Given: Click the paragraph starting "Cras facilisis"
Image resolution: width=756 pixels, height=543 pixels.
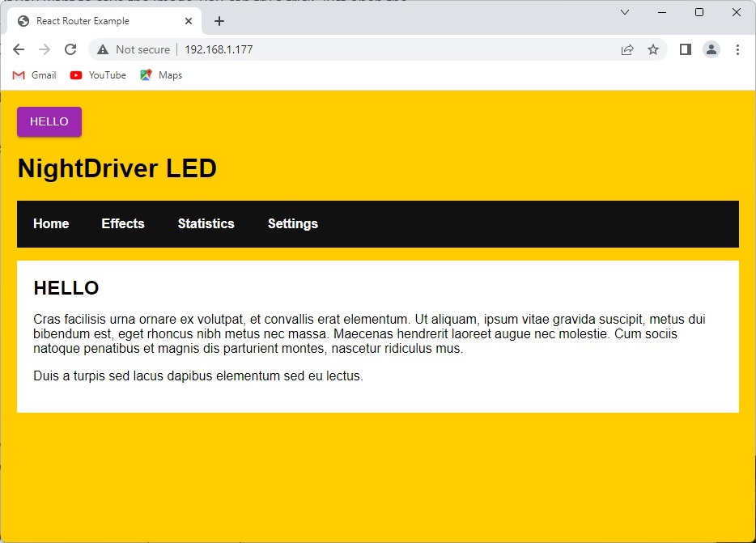Looking at the screenshot, I should pyautogui.click(x=369, y=333).
